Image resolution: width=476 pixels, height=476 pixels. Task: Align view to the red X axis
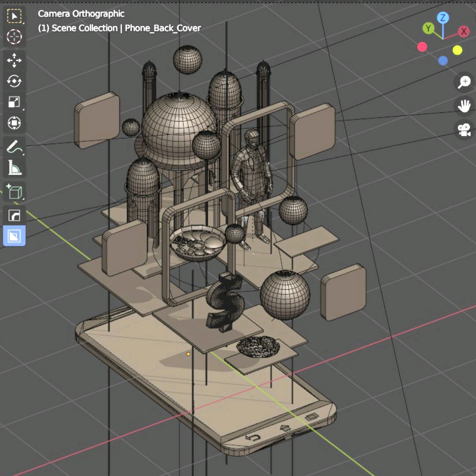point(463,31)
